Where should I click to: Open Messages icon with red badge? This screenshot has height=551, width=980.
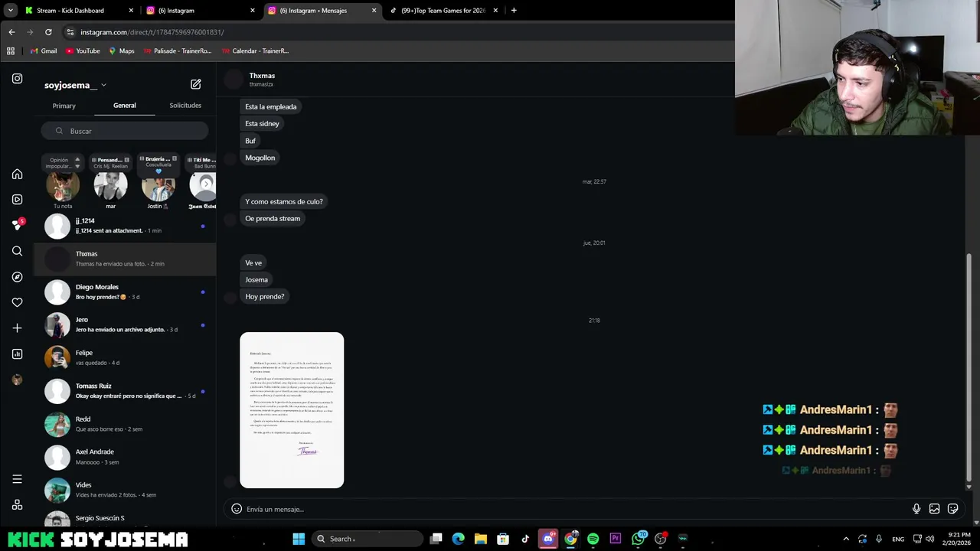(x=18, y=224)
